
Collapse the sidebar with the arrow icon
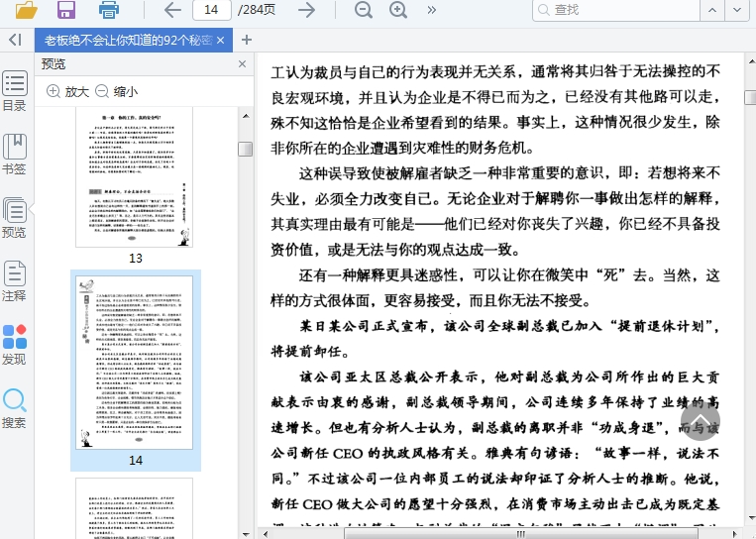point(16,40)
